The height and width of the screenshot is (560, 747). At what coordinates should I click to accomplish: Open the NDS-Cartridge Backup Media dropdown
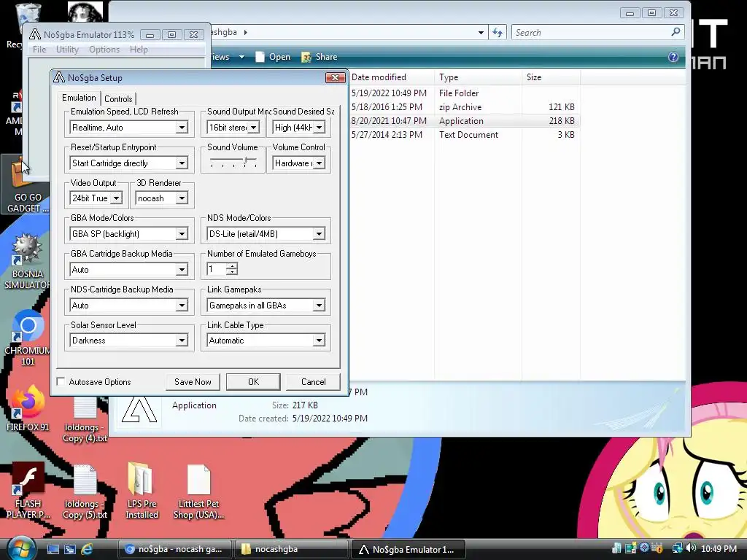[182, 306]
